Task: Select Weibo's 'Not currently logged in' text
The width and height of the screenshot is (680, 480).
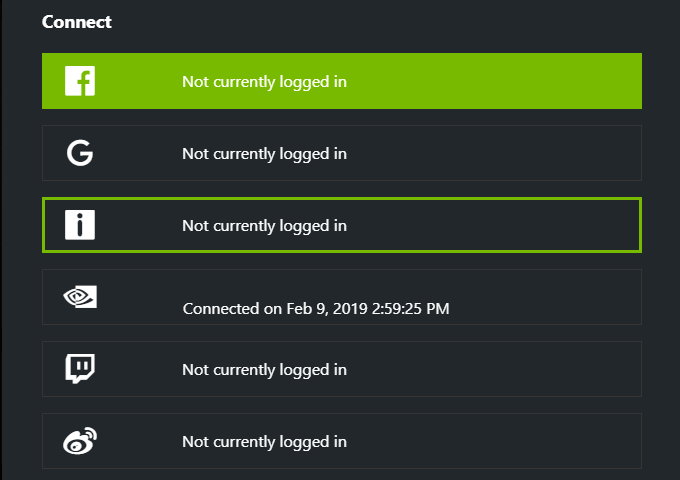Action: click(x=264, y=442)
